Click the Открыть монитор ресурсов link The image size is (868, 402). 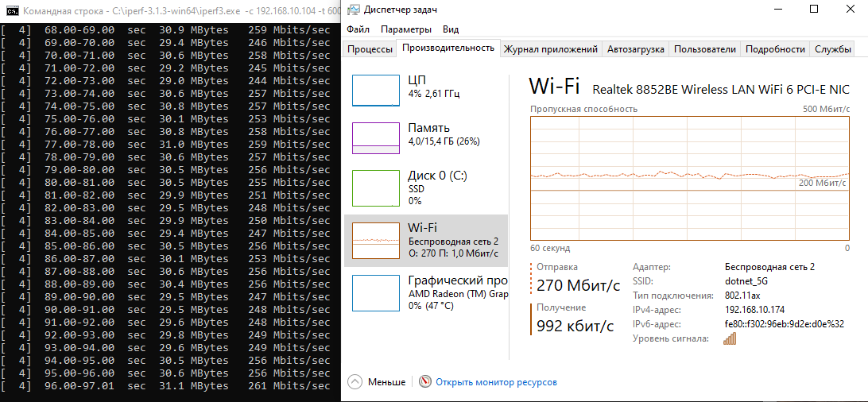coord(496,382)
